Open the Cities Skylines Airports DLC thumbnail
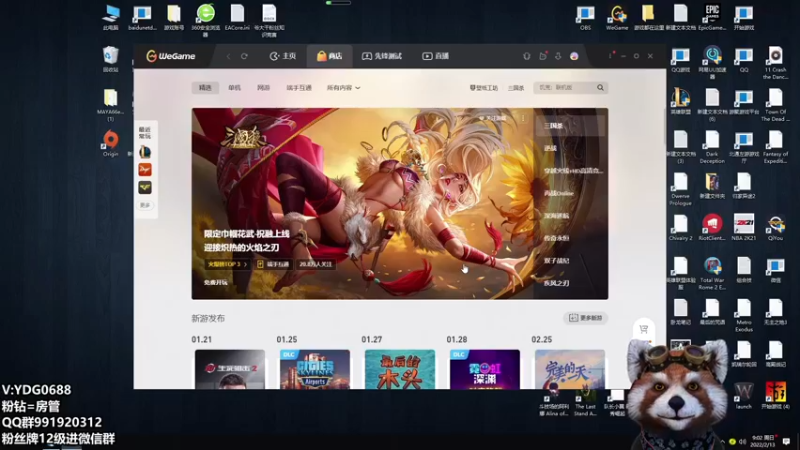This screenshot has height=450, width=800. [x=315, y=369]
